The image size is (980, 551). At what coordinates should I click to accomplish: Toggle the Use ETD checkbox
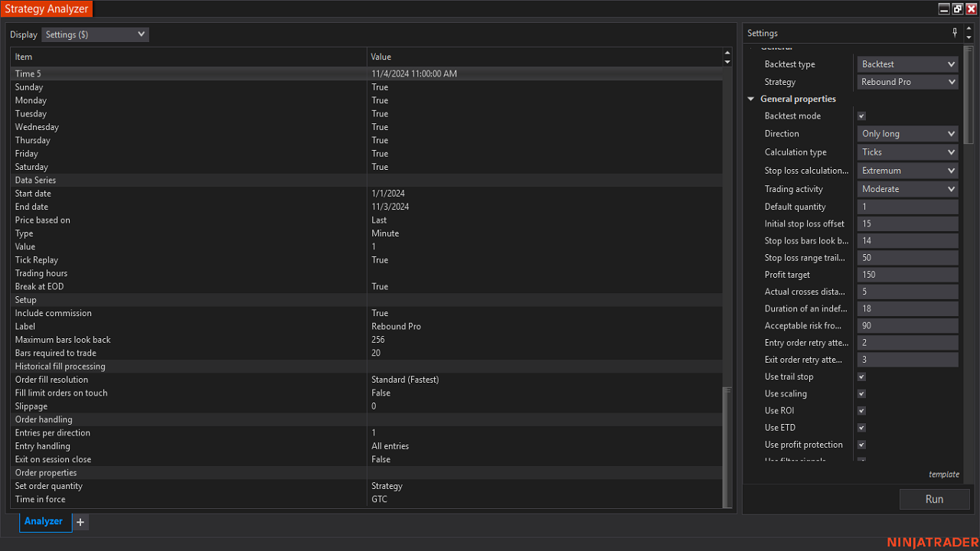point(861,428)
